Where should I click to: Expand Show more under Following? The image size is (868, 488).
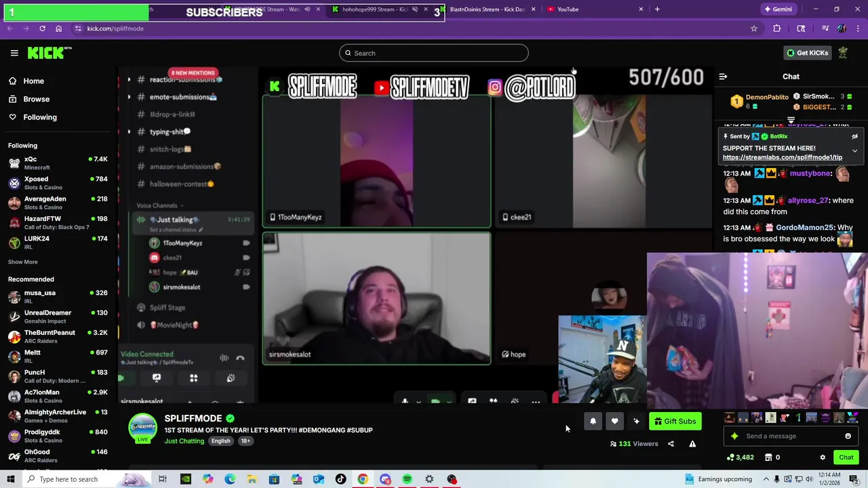pyautogui.click(x=23, y=262)
